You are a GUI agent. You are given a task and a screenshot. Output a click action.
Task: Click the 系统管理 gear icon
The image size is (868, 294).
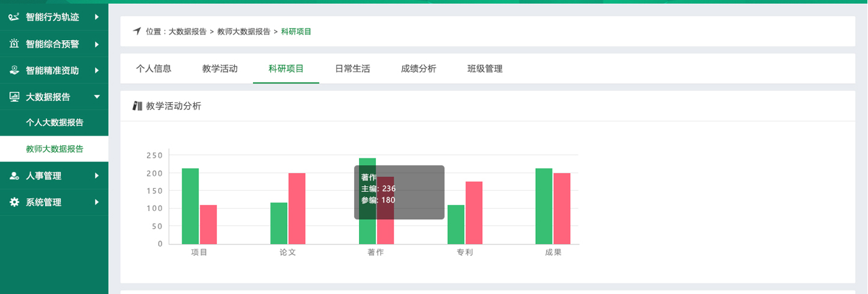[14, 202]
